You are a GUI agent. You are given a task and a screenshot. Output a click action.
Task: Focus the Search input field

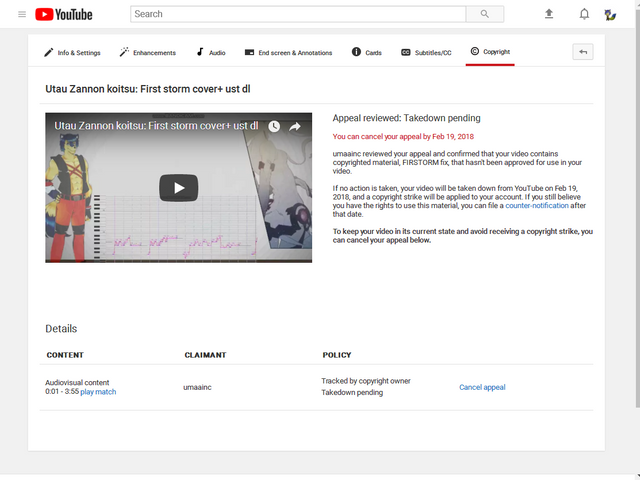point(298,14)
